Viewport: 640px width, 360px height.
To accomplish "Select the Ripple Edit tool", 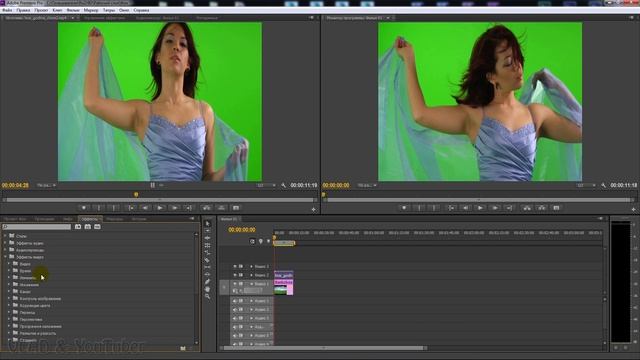I will 207,238.
